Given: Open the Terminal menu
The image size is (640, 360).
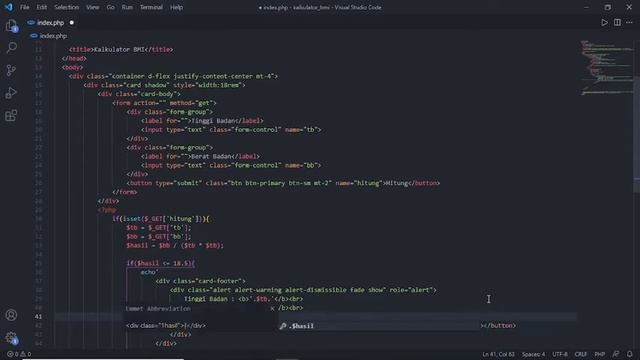Looking at the screenshot, I should (151, 7).
